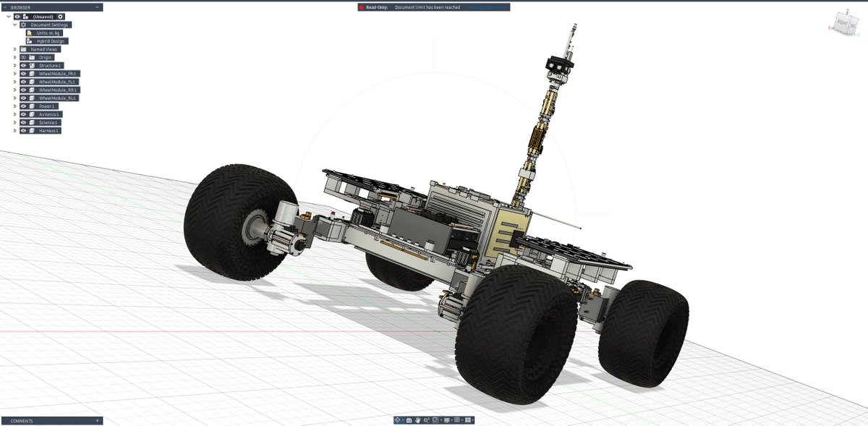Viewport: 868px width, 426px height.
Task: Click the root (Unsaved) component icon
Action: click(26, 17)
